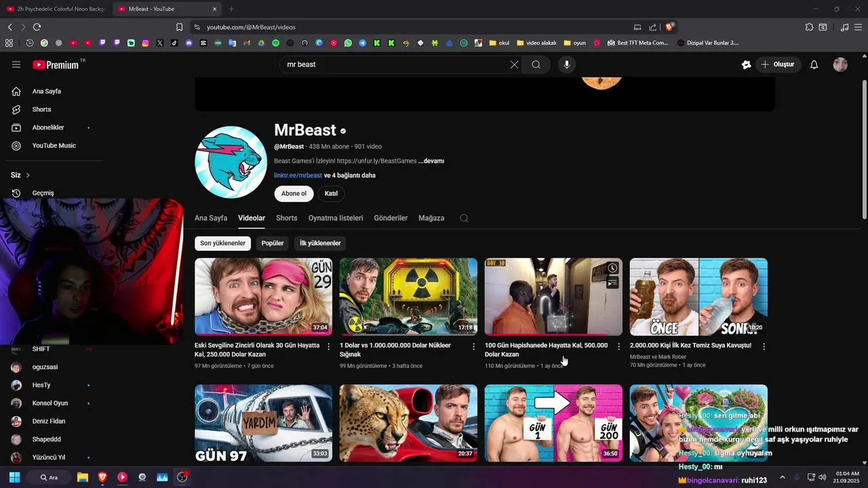Open the Spotify bookmark

(275, 43)
